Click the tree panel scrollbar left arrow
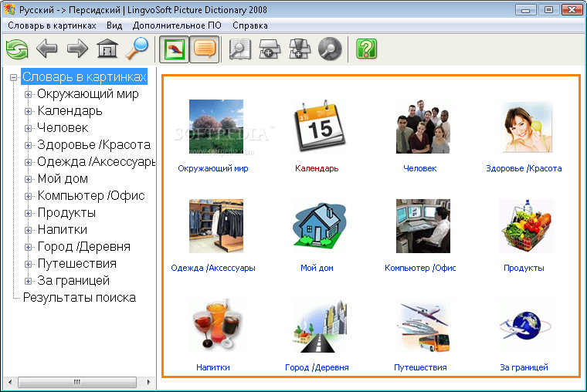Viewport: 587px width, 392px height. click(x=10, y=382)
